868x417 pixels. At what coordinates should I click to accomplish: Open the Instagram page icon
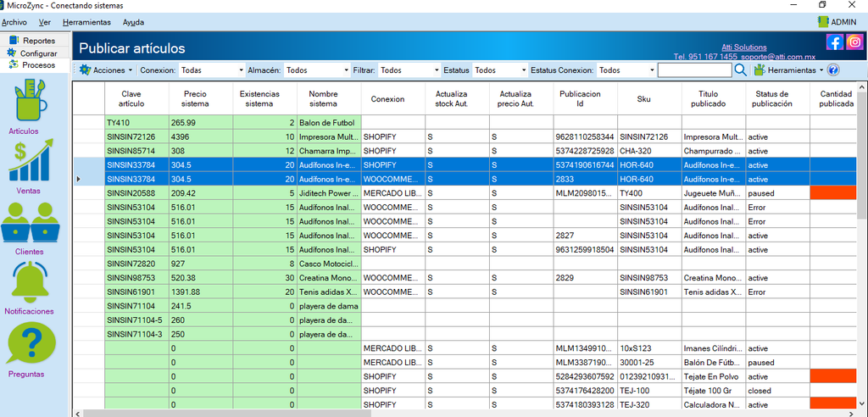click(854, 42)
